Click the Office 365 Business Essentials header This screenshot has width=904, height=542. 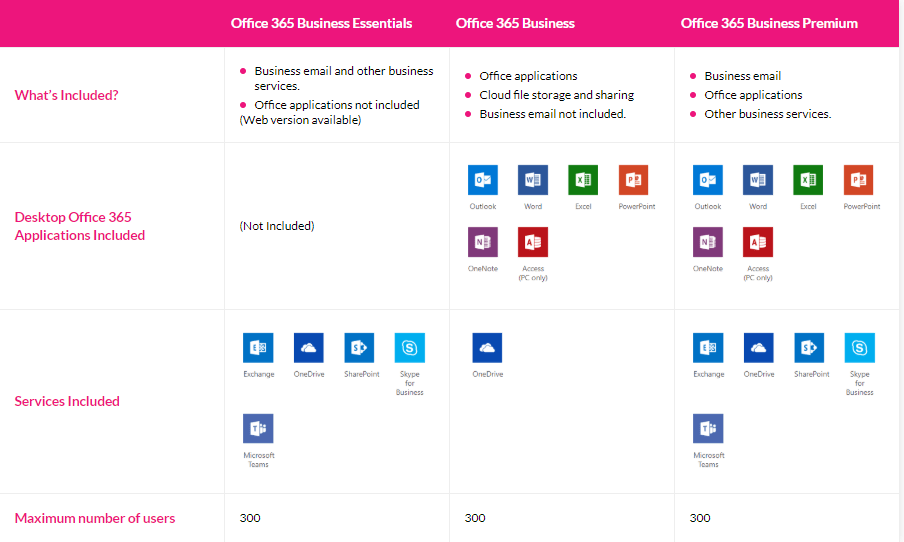pyautogui.click(x=321, y=24)
